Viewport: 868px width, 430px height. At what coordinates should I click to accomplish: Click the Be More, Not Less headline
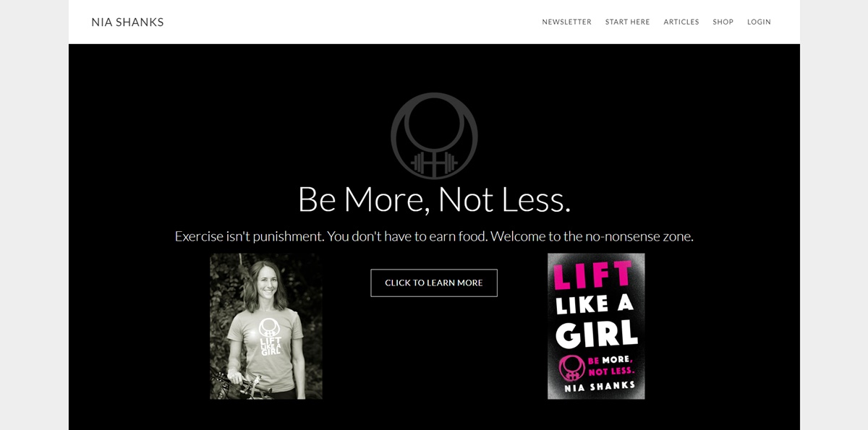[x=434, y=199]
